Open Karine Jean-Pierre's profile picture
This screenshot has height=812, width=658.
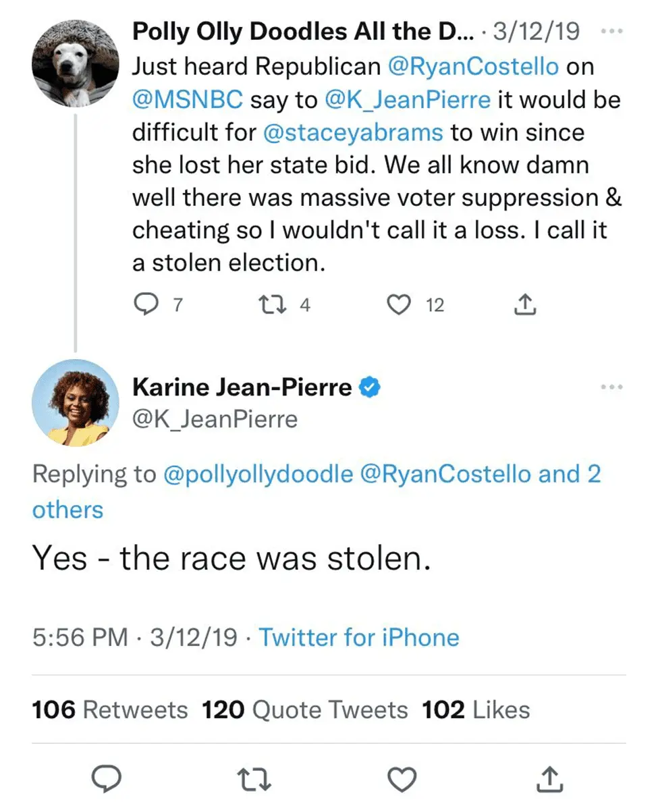click(x=74, y=402)
